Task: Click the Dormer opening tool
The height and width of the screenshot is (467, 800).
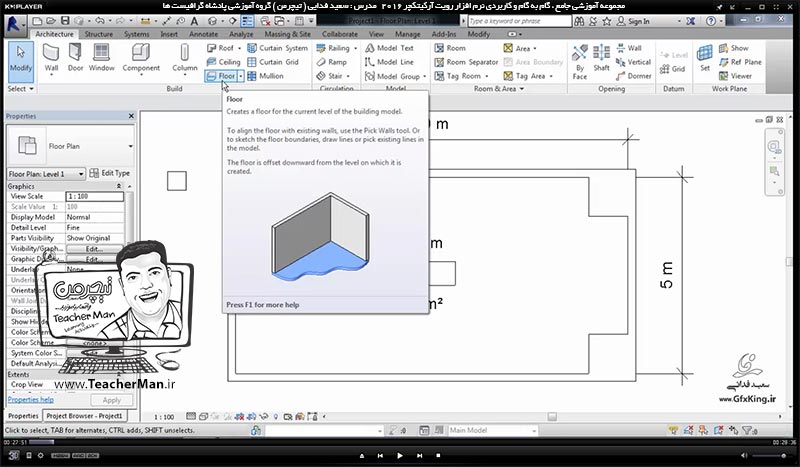Action: point(633,76)
